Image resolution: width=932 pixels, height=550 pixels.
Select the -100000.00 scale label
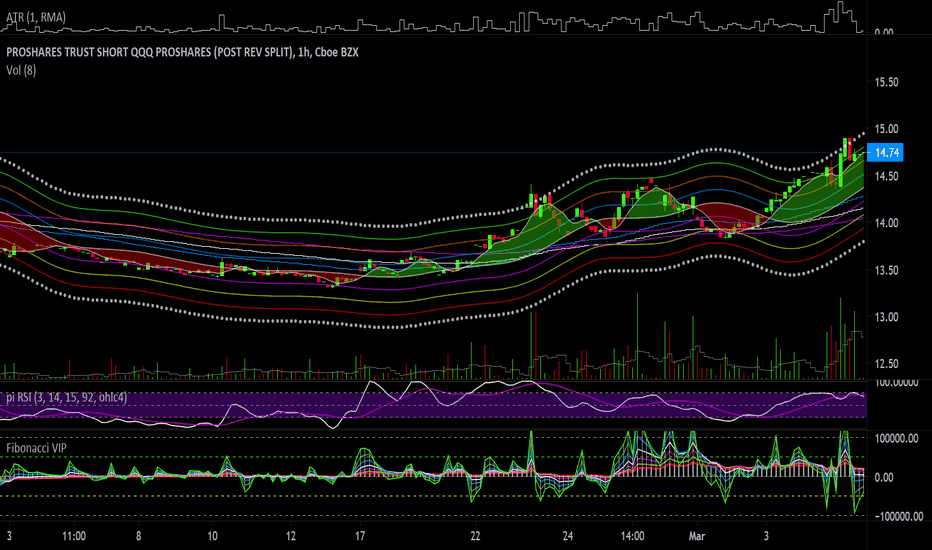click(x=899, y=516)
